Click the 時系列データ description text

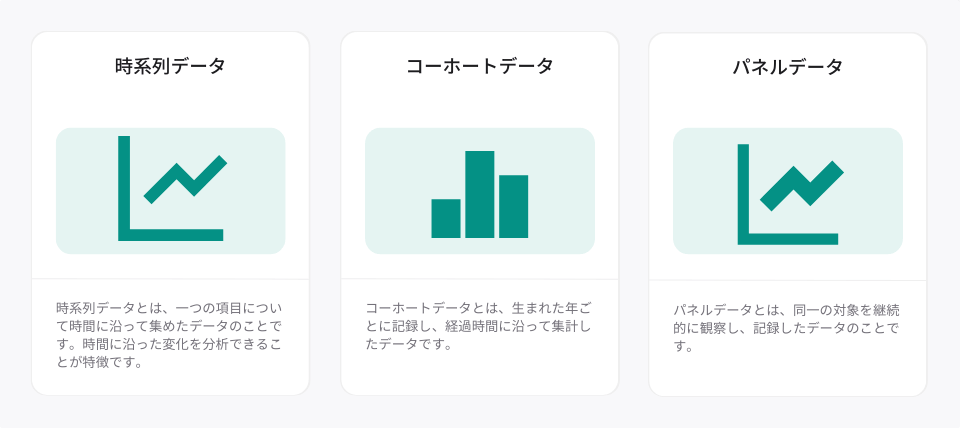coord(170,334)
